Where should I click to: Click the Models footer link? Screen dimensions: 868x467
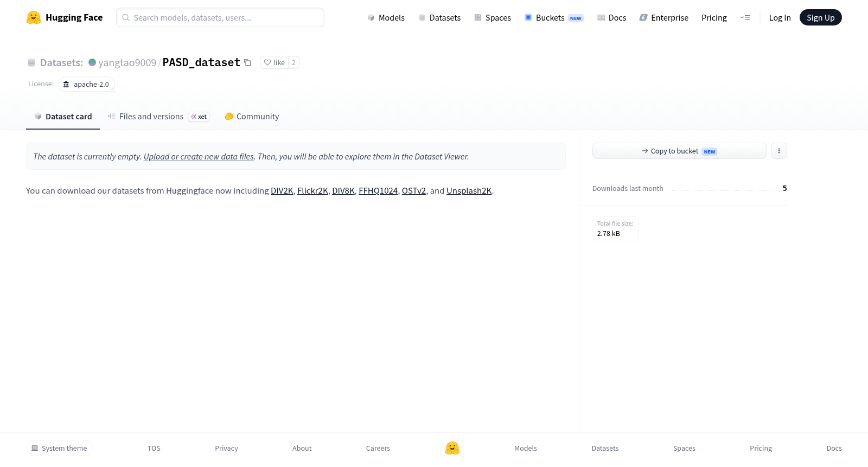pos(526,448)
